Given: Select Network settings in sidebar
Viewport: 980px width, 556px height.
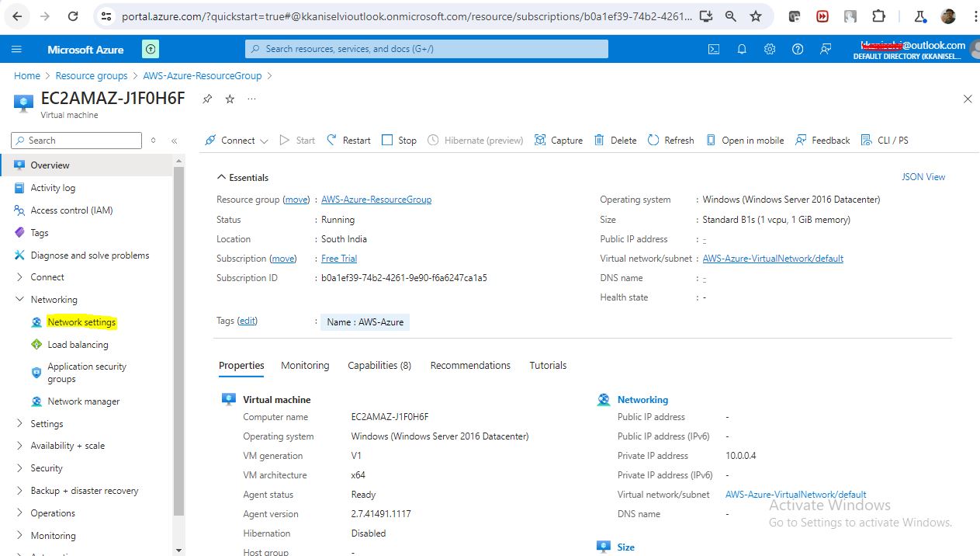Looking at the screenshot, I should [x=81, y=322].
